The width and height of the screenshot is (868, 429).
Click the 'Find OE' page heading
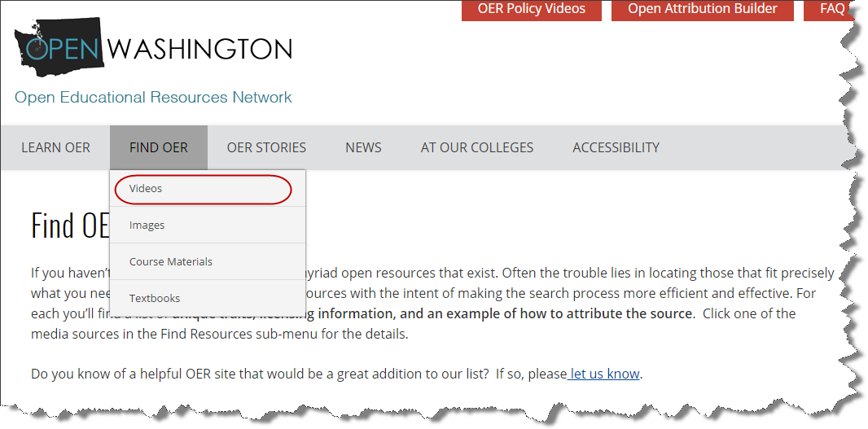coord(70,225)
